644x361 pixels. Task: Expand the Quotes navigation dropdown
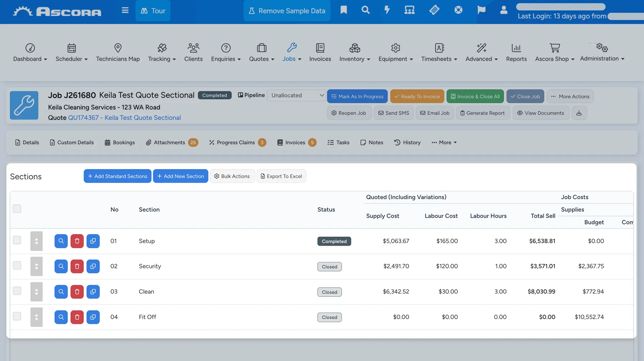point(262,52)
